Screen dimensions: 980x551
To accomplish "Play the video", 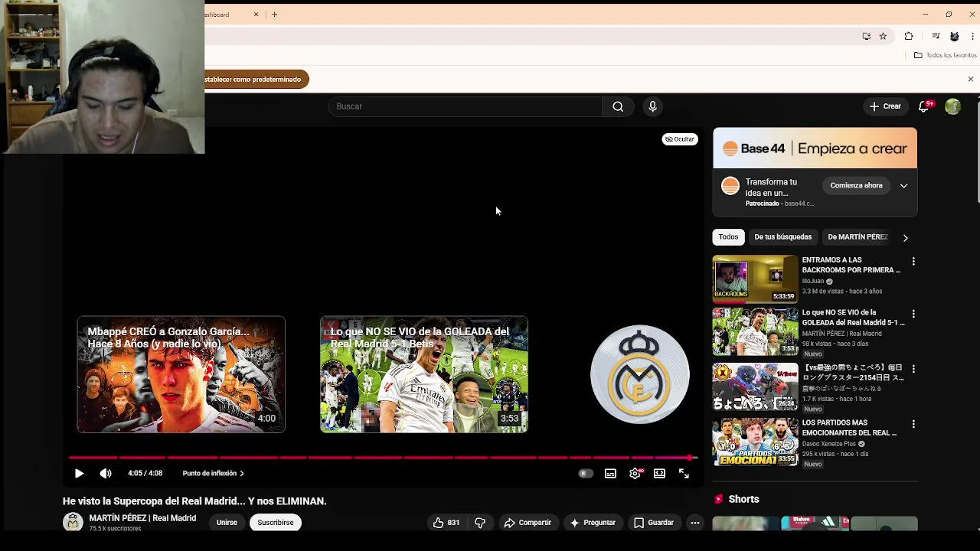I will (79, 474).
